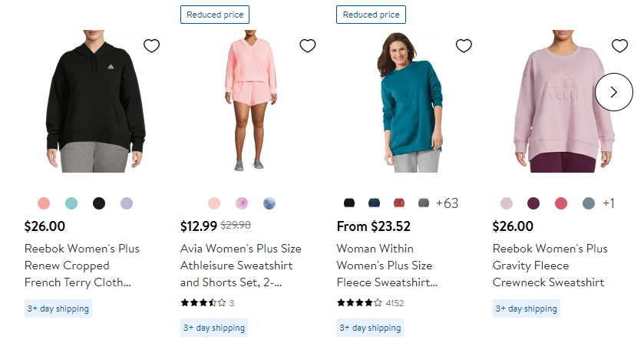Show the +1 additional color option
This screenshot has height=353, width=644.
click(x=609, y=203)
